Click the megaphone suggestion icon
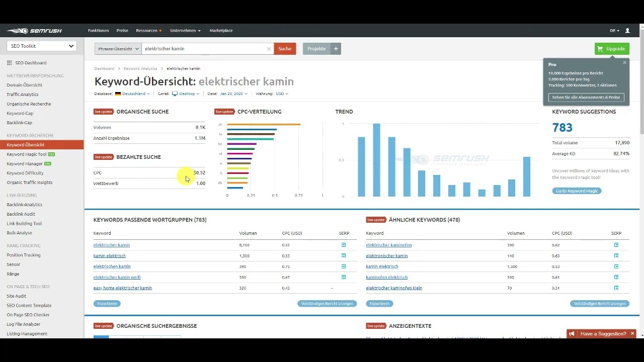Screen dimensions: 644x362 (x=572, y=334)
